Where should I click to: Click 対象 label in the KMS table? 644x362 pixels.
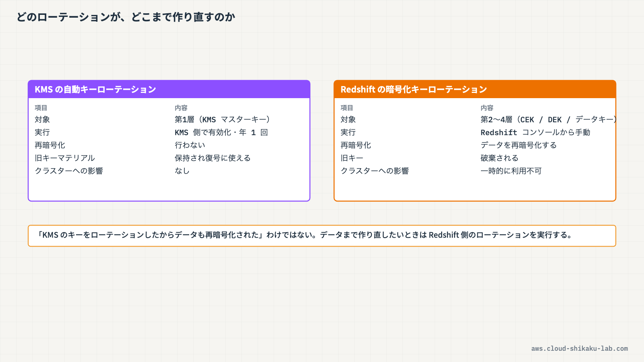pos(42,119)
